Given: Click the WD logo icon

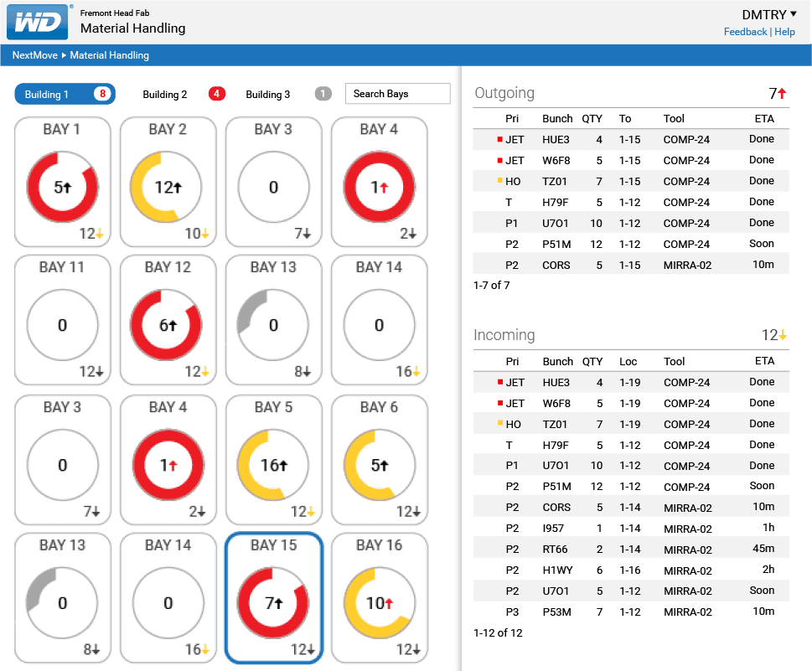Looking at the screenshot, I should coord(37,22).
